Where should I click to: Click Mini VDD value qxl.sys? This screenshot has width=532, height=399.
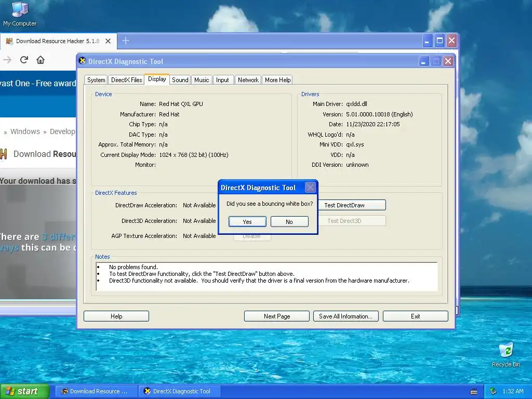pyautogui.click(x=355, y=144)
